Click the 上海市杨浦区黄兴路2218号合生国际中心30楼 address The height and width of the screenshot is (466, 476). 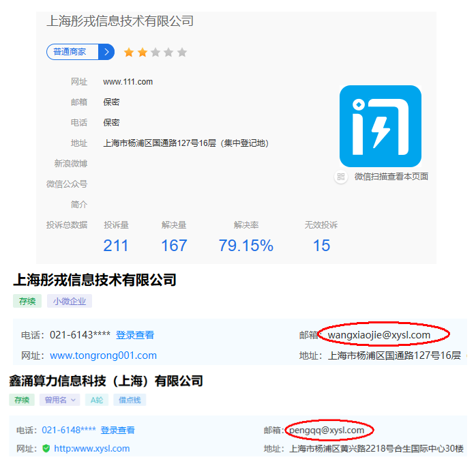point(376,448)
